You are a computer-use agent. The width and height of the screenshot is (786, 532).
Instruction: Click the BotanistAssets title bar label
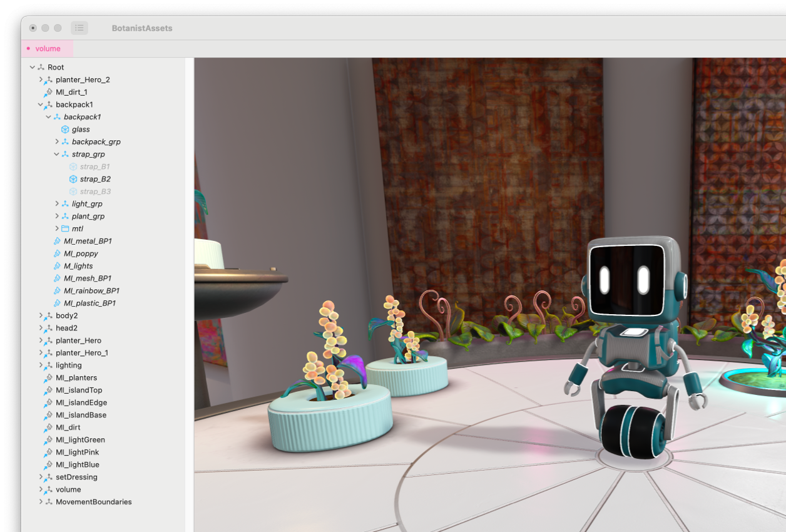(142, 28)
